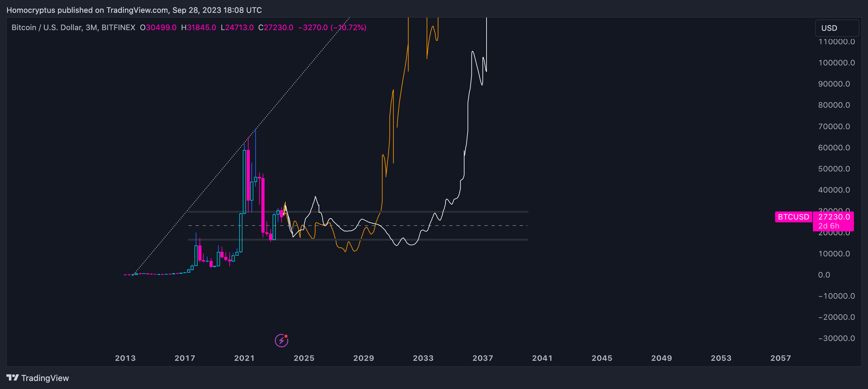Click the 90000.0 price axis label
The image size is (868, 389).
(x=834, y=84)
